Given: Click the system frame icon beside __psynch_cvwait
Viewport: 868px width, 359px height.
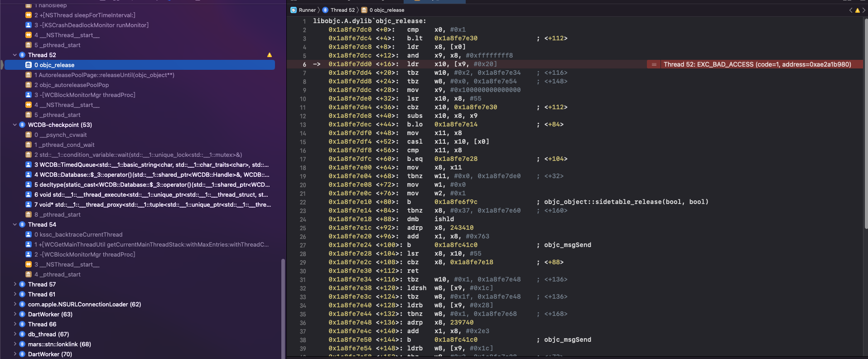Looking at the screenshot, I should coord(29,135).
